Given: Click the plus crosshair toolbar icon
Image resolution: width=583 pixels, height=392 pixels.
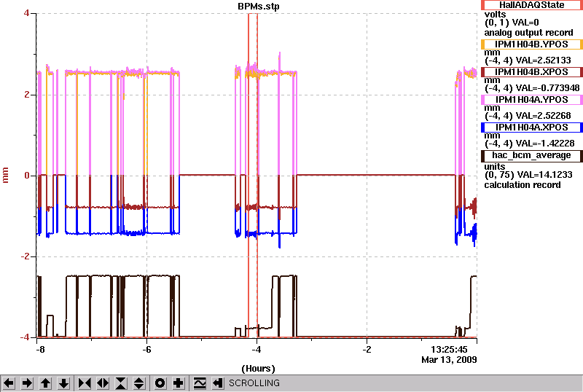Looking at the screenshot, I should 179,383.
